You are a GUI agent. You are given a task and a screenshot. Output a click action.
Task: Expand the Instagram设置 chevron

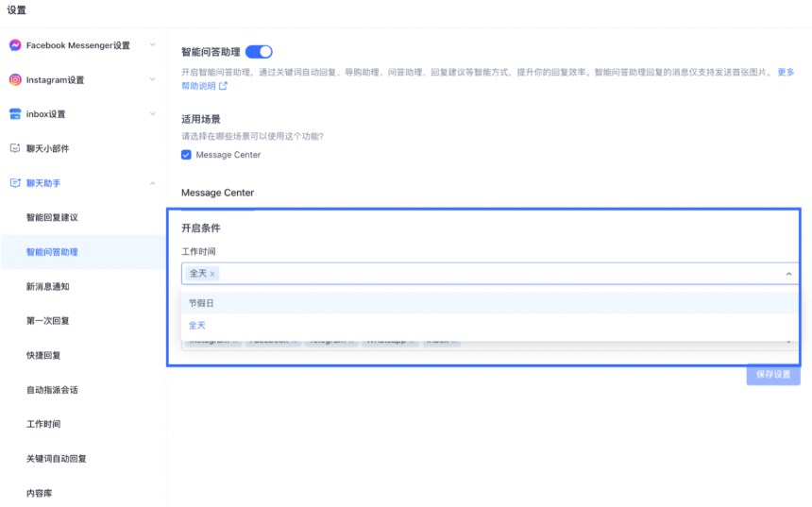153,80
